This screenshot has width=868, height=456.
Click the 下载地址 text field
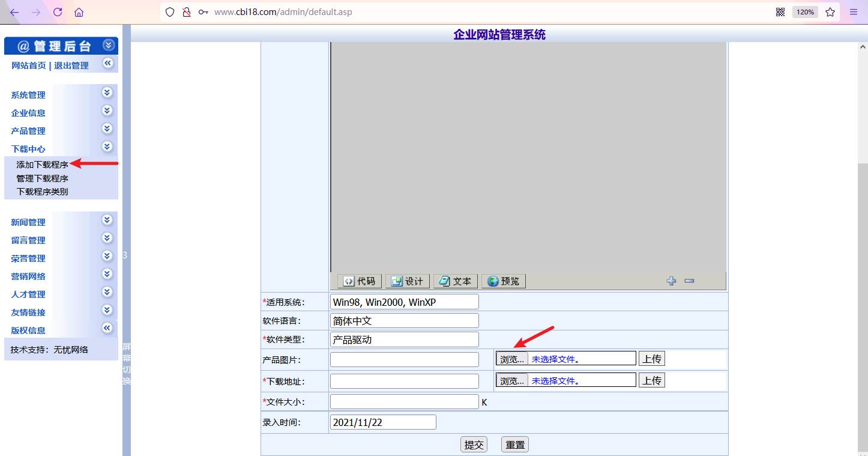pos(405,381)
